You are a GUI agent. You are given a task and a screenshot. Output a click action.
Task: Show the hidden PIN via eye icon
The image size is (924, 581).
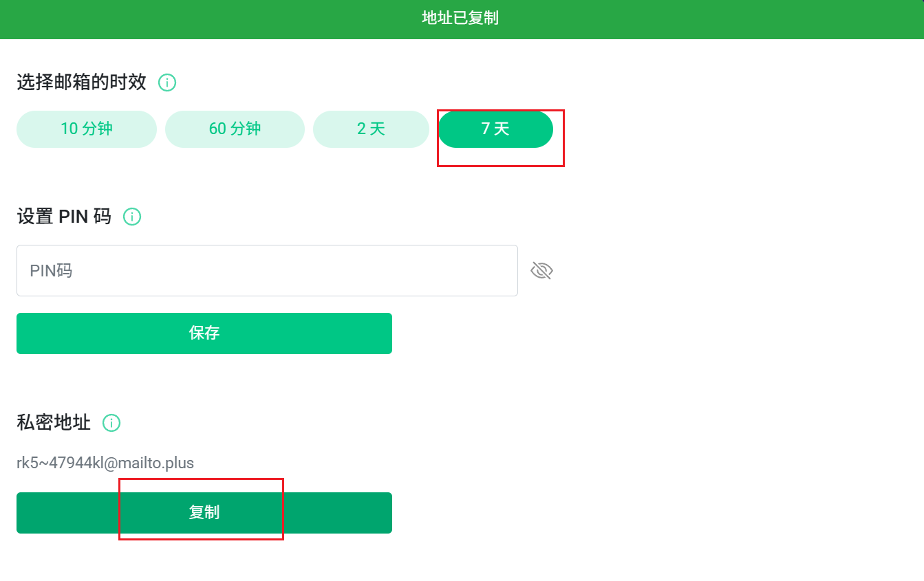[541, 271]
